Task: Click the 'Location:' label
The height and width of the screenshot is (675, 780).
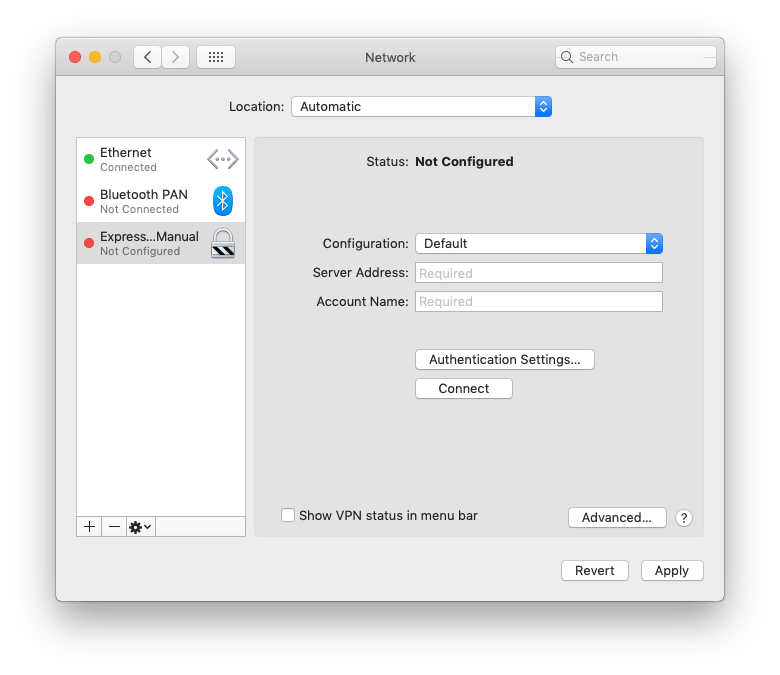Action: click(256, 106)
